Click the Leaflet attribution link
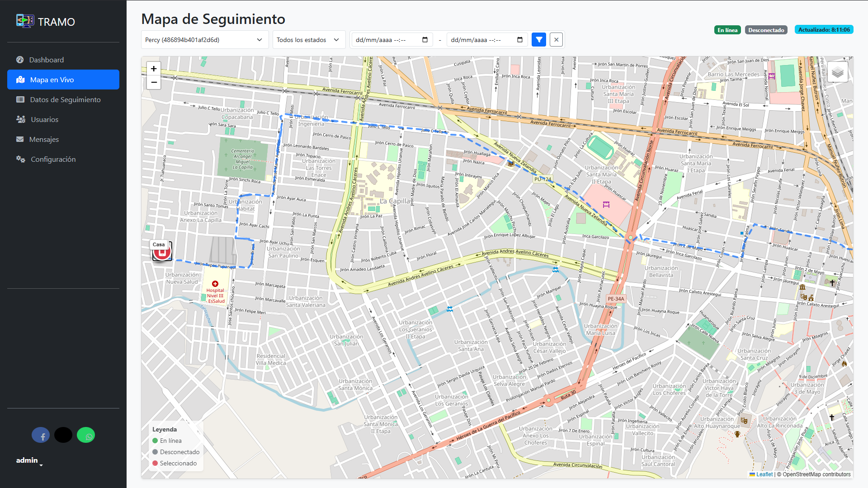Screen dimensions: 868x488 [x=764, y=474]
